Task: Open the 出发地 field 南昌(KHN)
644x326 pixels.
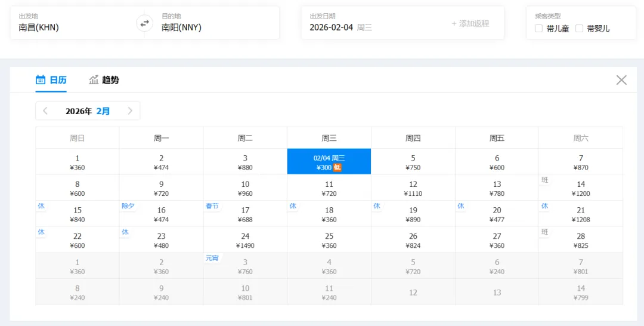Action: click(x=77, y=23)
